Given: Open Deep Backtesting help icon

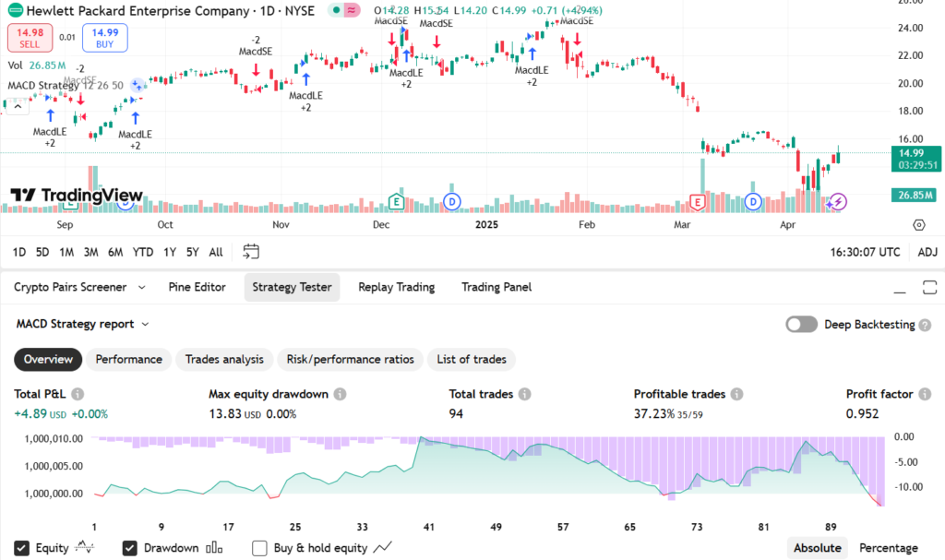Looking at the screenshot, I should (x=925, y=325).
